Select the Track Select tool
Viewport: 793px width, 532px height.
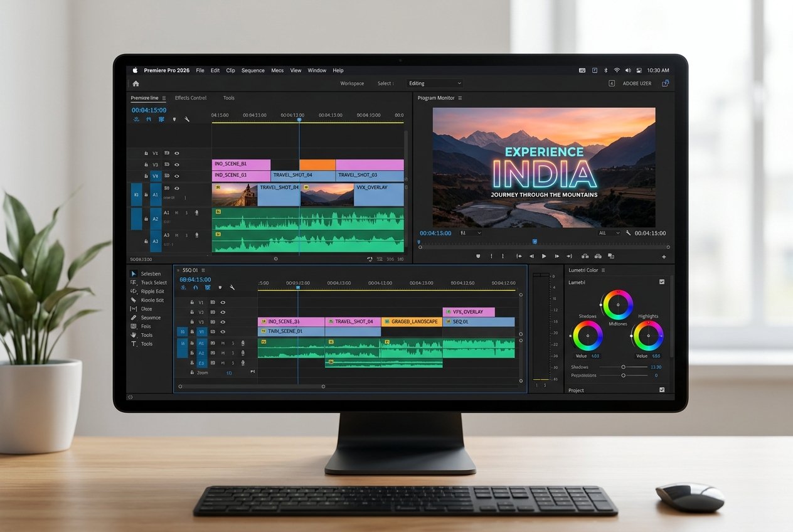click(x=134, y=283)
